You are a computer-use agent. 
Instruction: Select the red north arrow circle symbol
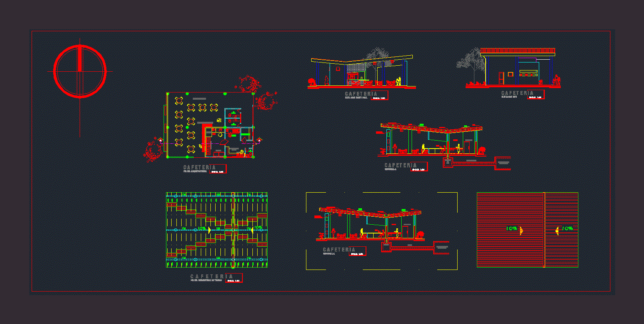[x=80, y=71]
